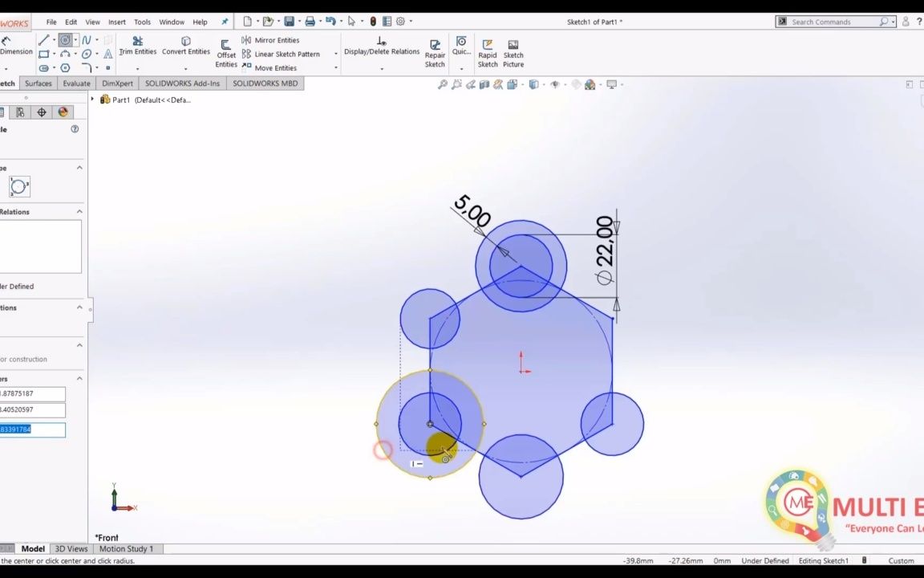Select the Circle sketch tool
Image resolution: width=924 pixels, height=578 pixels.
tap(63, 39)
